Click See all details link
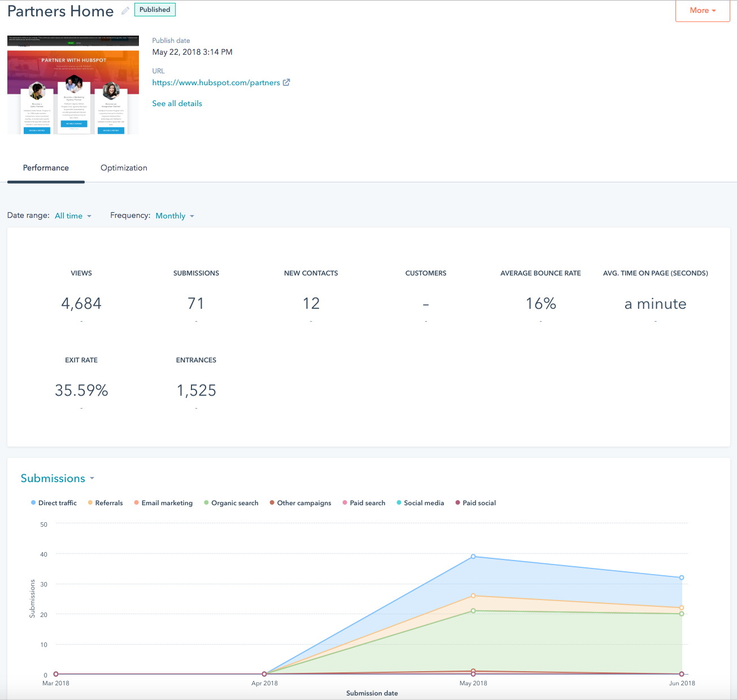Screen dimensions: 737x700 [x=177, y=103]
